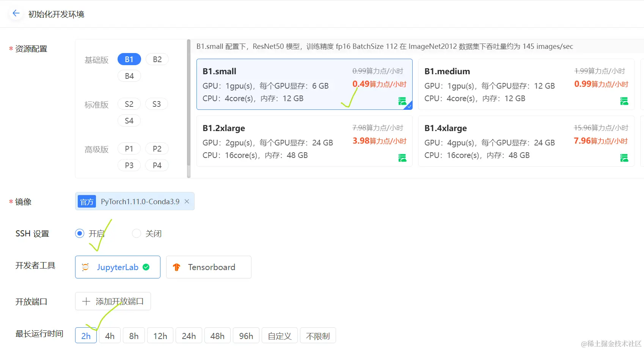The width and height of the screenshot is (644, 350).
Task: Click the storage icon on B1.4xlarge card
Action: 624,158
